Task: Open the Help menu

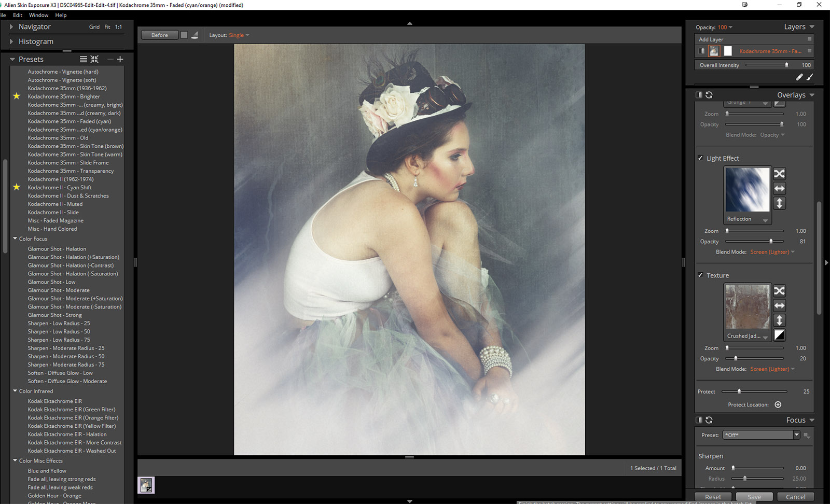Action: click(x=61, y=15)
